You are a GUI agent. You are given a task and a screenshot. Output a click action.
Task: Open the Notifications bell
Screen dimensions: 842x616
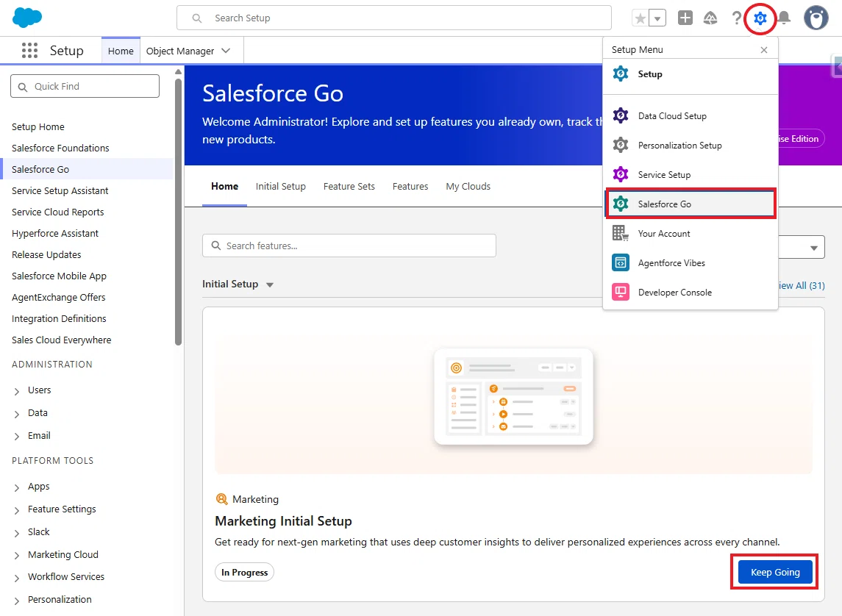click(785, 18)
